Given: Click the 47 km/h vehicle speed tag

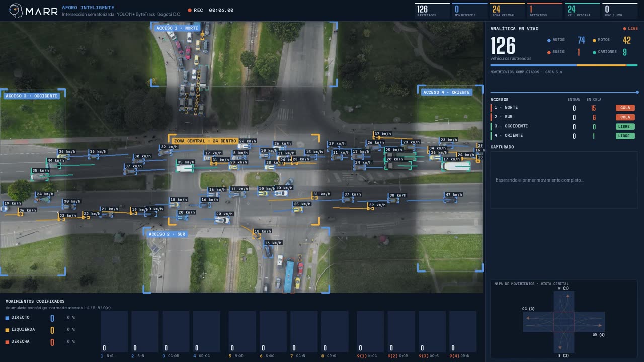Looking at the screenshot, I should (x=454, y=195).
